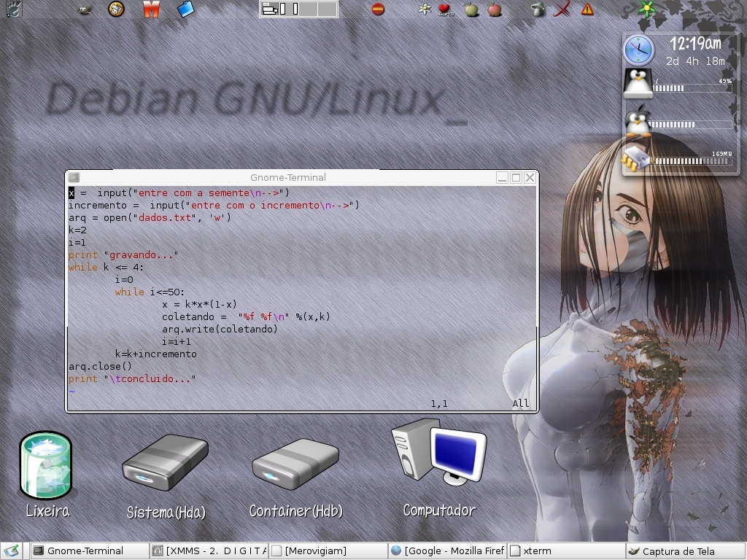Screen dimensions: 747x560
Task: Click the 'k=2' code line
Action: (77, 230)
